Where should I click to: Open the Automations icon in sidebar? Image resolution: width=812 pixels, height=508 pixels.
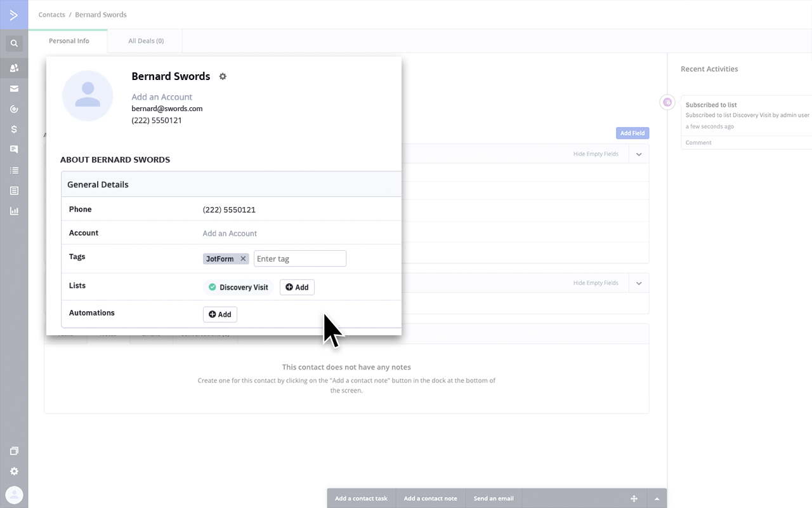[14, 109]
